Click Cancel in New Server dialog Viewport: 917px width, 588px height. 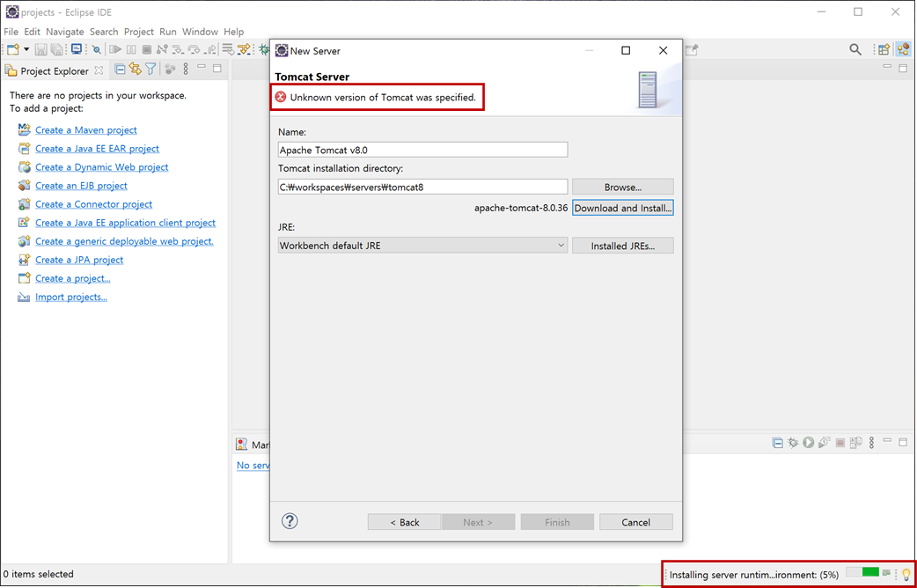(x=636, y=523)
